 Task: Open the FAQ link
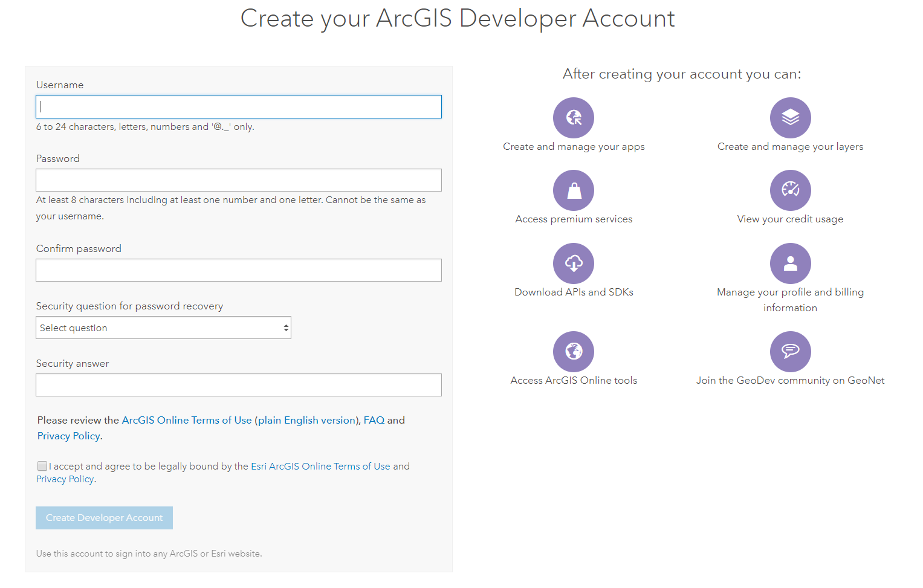pyautogui.click(x=374, y=420)
